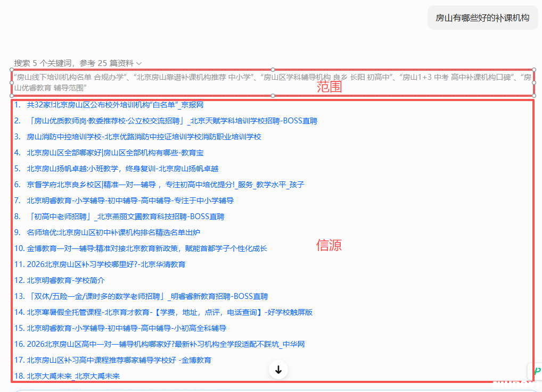542x392 pixels.
Task: Open link 18 北京大禹未来
Action: 73,376
